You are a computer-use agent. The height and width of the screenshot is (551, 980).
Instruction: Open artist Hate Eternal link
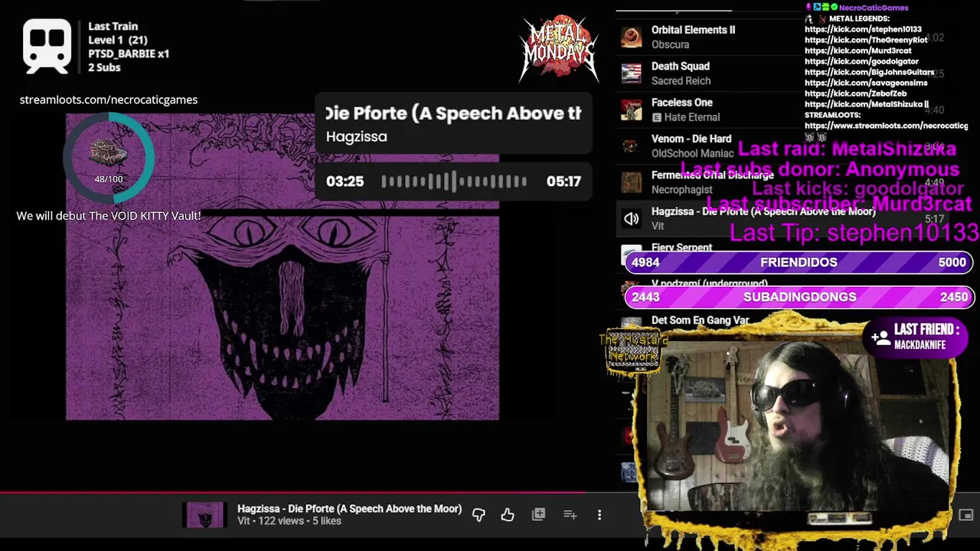691,117
